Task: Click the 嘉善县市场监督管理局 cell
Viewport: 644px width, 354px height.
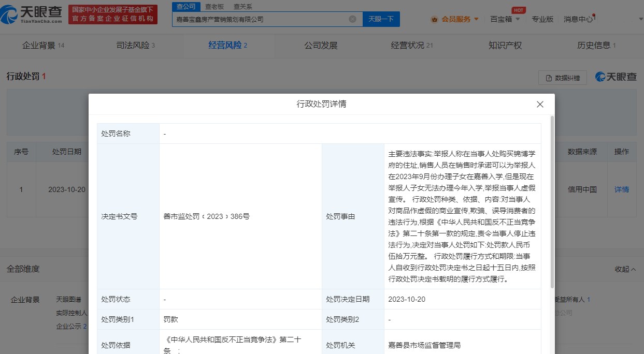Action: click(424, 345)
